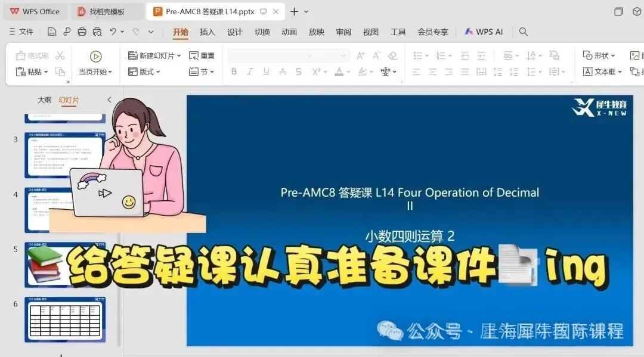Viewport: 644px width, 357px height.
Task: Click the increase font size icon
Action: click(361, 55)
